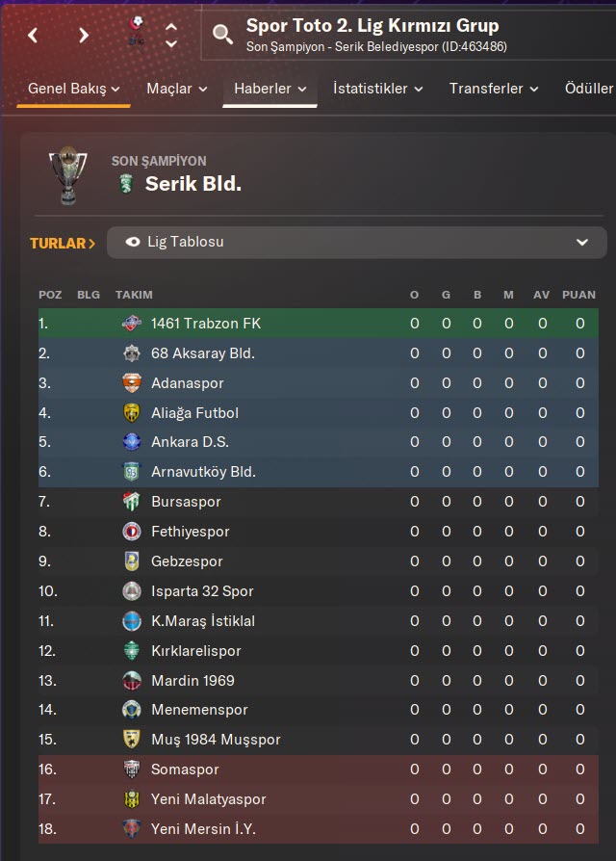Click the league trophy icon
The image size is (616, 861).
(67, 175)
